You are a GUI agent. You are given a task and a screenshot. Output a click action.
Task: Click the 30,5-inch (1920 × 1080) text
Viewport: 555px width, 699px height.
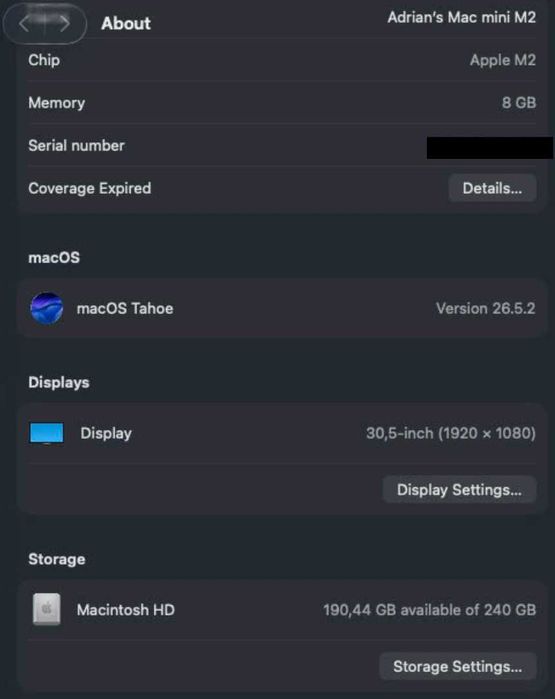tap(451, 433)
